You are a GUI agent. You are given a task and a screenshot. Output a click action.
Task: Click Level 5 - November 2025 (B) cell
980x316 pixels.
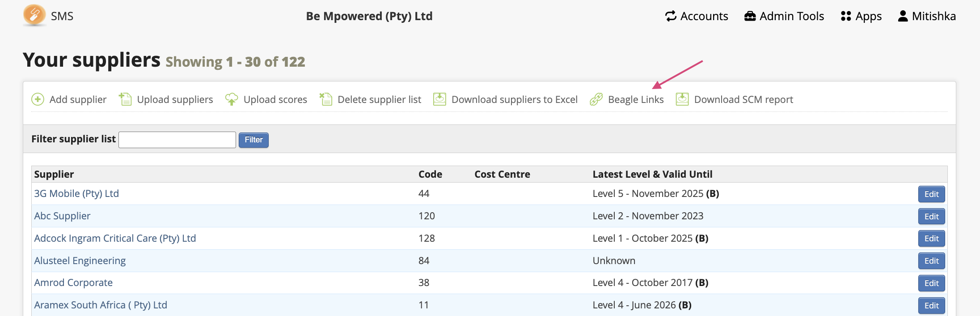656,193
